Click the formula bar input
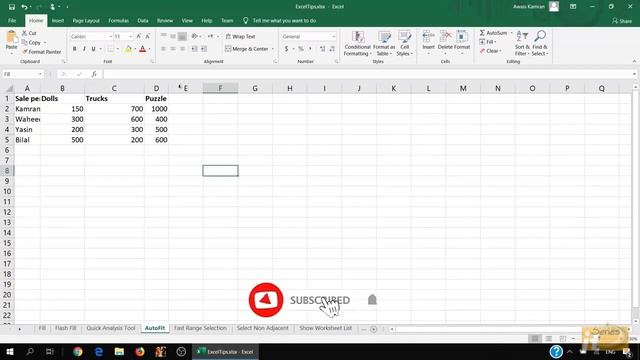Viewport: 640px width, 360px height. click(367, 74)
